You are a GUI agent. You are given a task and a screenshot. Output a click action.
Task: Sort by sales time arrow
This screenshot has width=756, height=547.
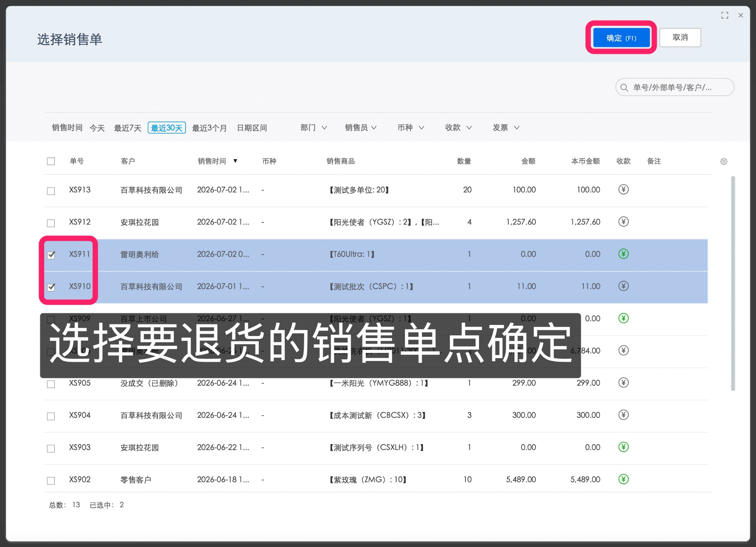(235, 161)
